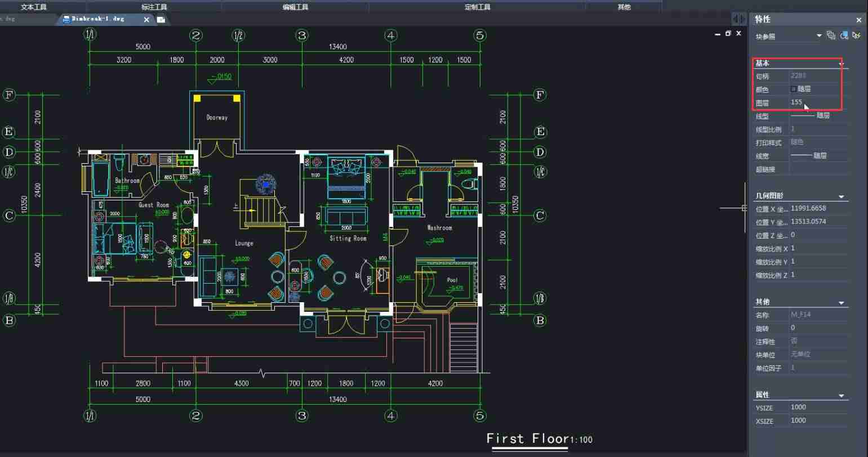This screenshot has height=457, width=868.
Task: Toggle the PICKADD icon in properties panel
Action: click(x=831, y=35)
